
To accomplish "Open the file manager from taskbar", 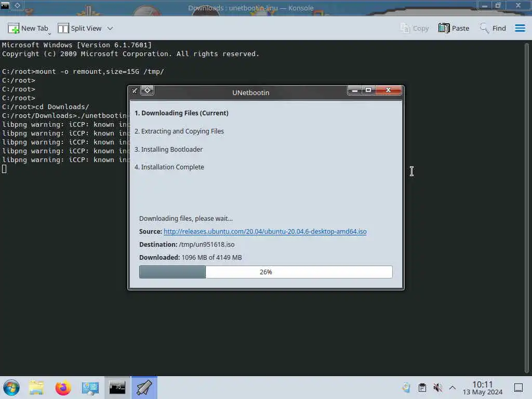I will [x=36, y=388].
